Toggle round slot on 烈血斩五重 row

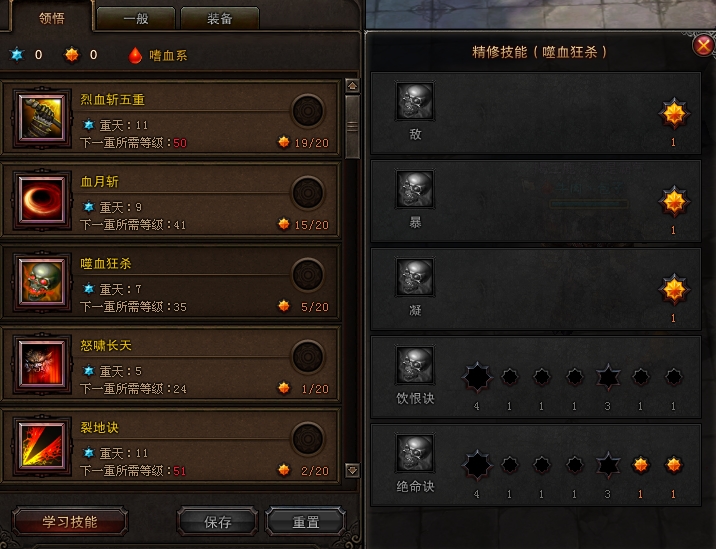coord(308,111)
